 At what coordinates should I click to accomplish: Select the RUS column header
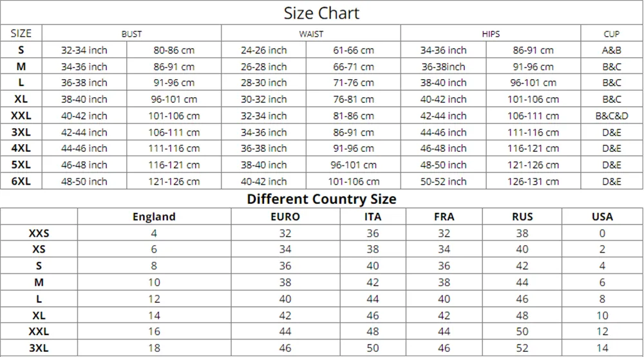(522, 217)
